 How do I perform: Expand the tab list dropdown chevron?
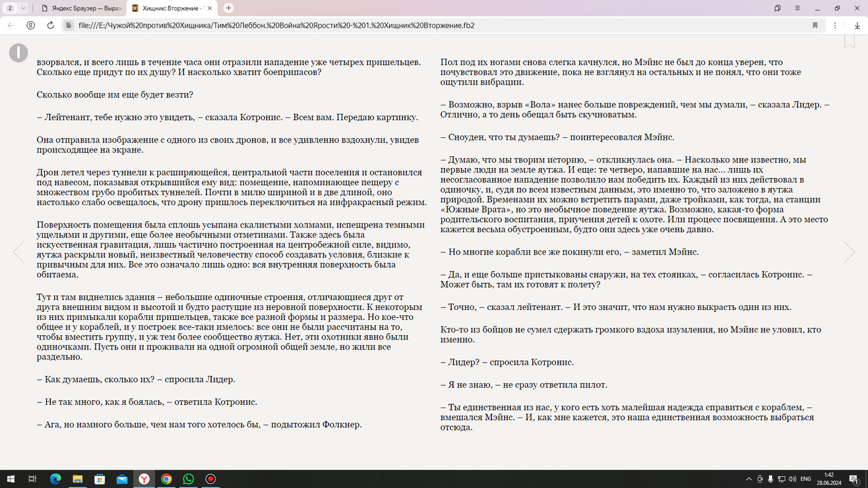23,8
